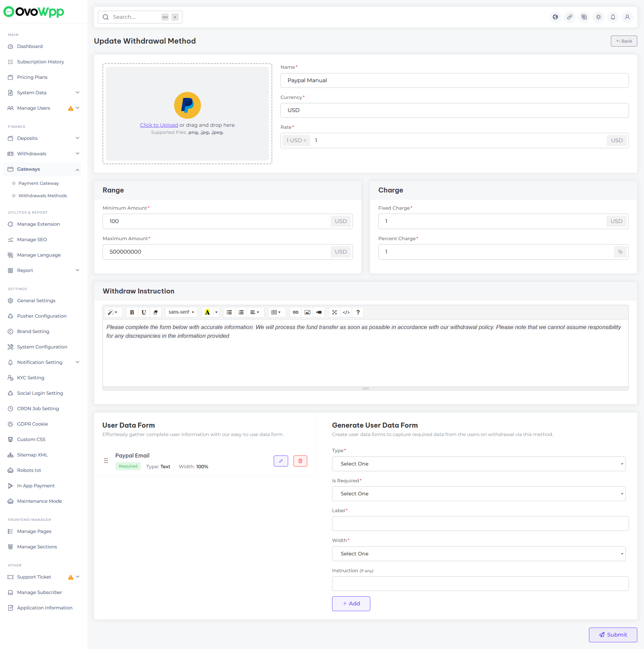The height and width of the screenshot is (649, 644).
Task: Click the insert picture icon
Action: [307, 312]
